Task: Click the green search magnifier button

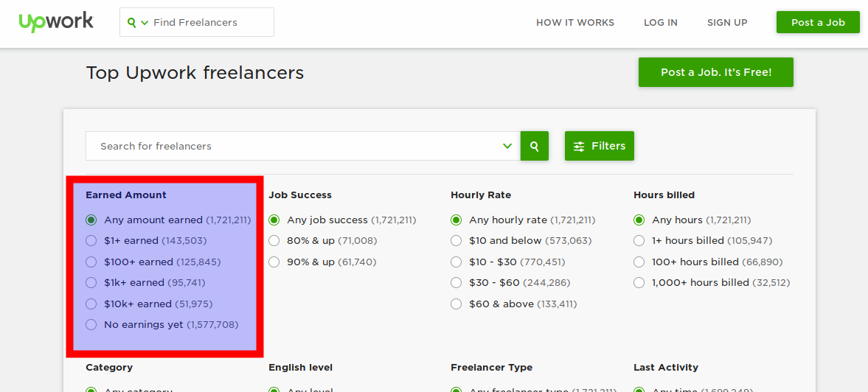Action: [x=534, y=146]
